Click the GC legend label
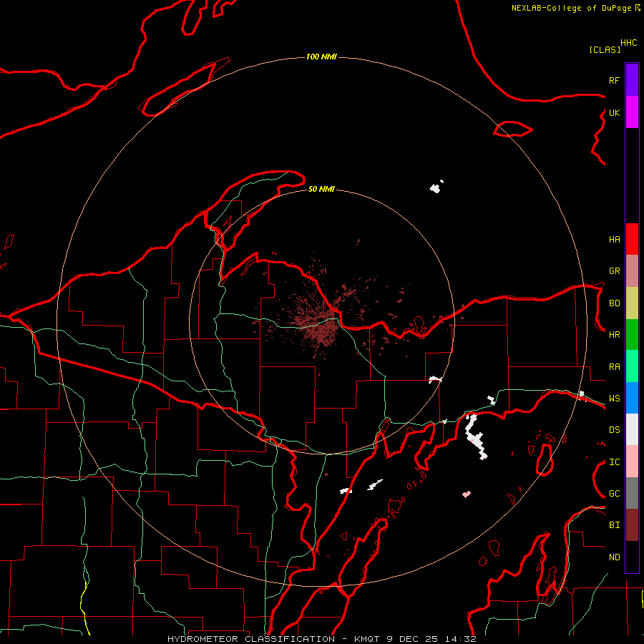This screenshot has height=644, width=644. [614, 493]
